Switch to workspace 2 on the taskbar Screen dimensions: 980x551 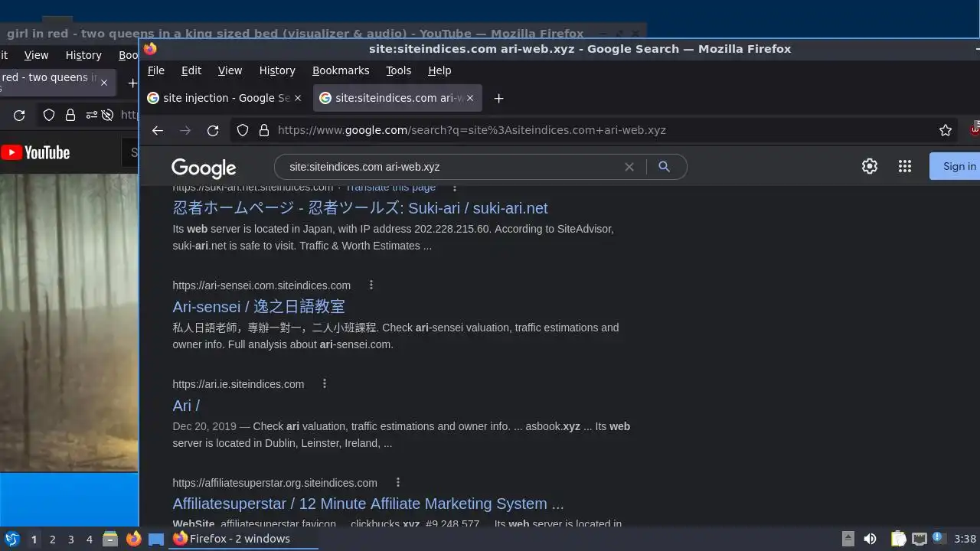point(52,539)
